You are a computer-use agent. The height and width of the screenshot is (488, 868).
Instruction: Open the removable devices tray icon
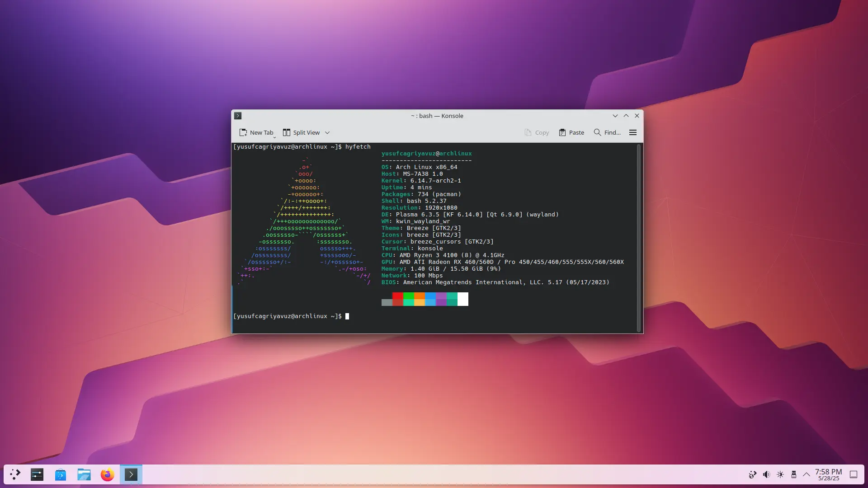pyautogui.click(x=794, y=474)
